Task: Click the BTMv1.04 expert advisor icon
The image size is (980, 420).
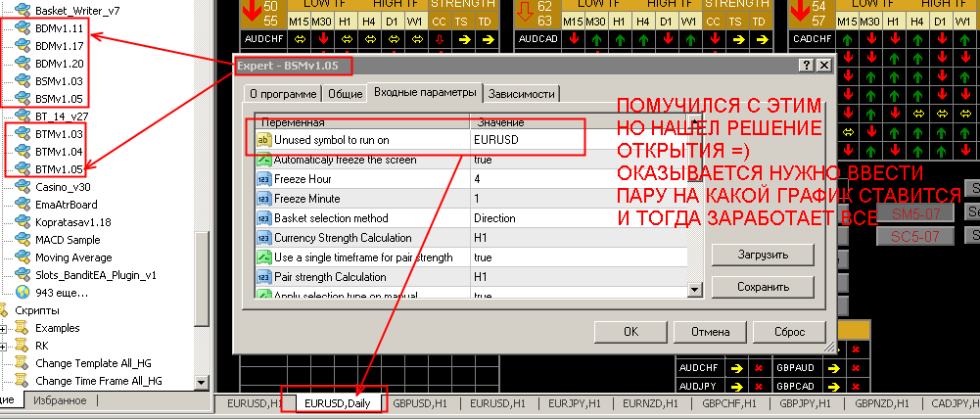Action: tap(23, 151)
